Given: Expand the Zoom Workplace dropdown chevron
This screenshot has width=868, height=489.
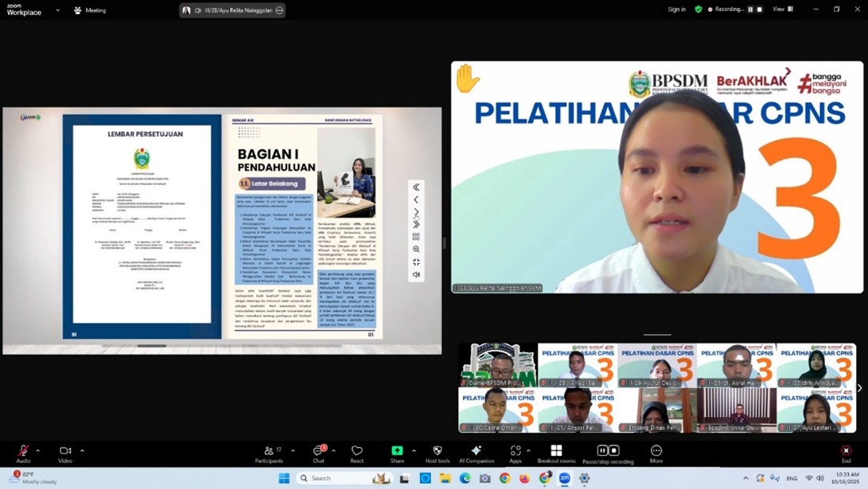Looking at the screenshot, I should coord(58,10).
